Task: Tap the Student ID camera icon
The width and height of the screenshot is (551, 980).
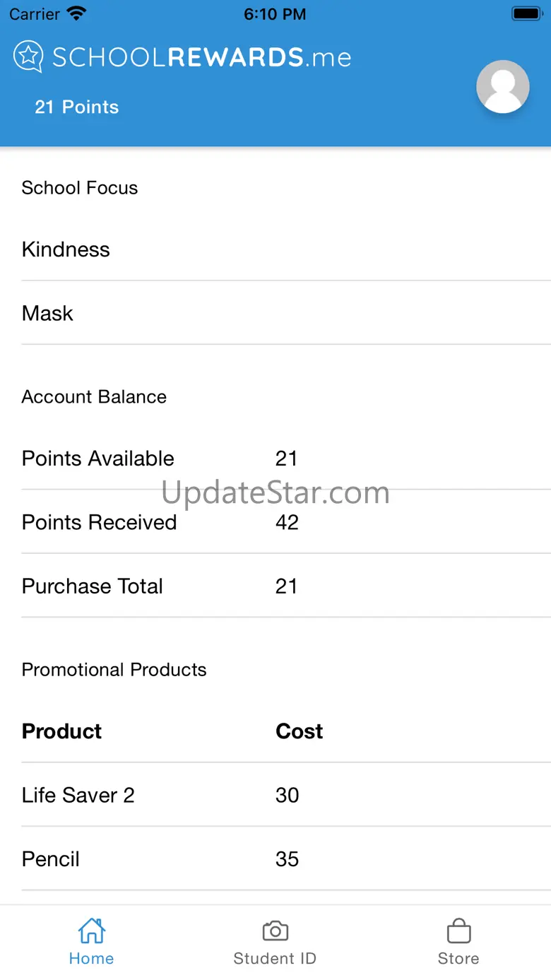Action: [x=275, y=931]
